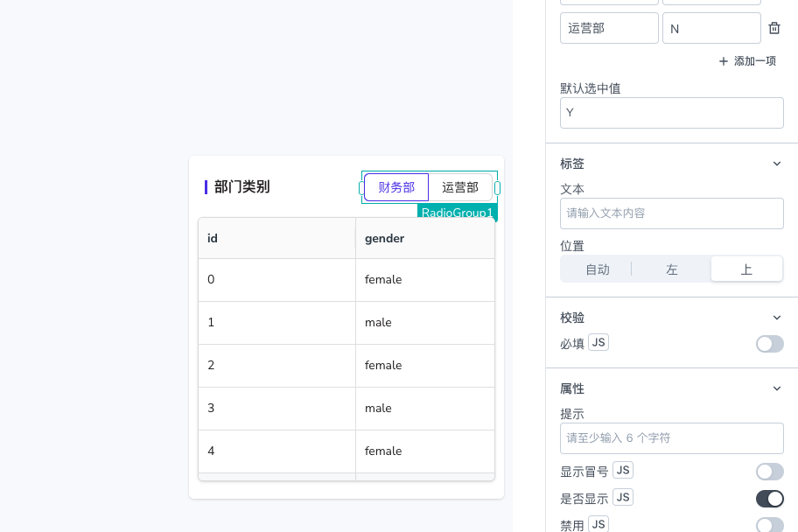Collapse the 属性 section

pyautogui.click(x=777, y=388)
